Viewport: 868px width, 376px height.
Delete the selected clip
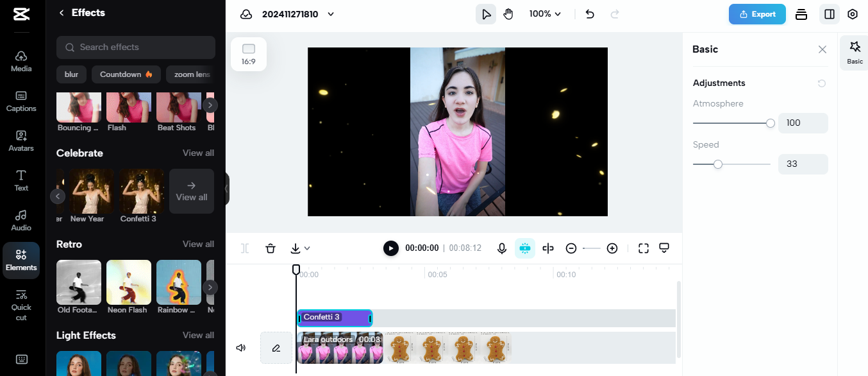coord(271,248)
